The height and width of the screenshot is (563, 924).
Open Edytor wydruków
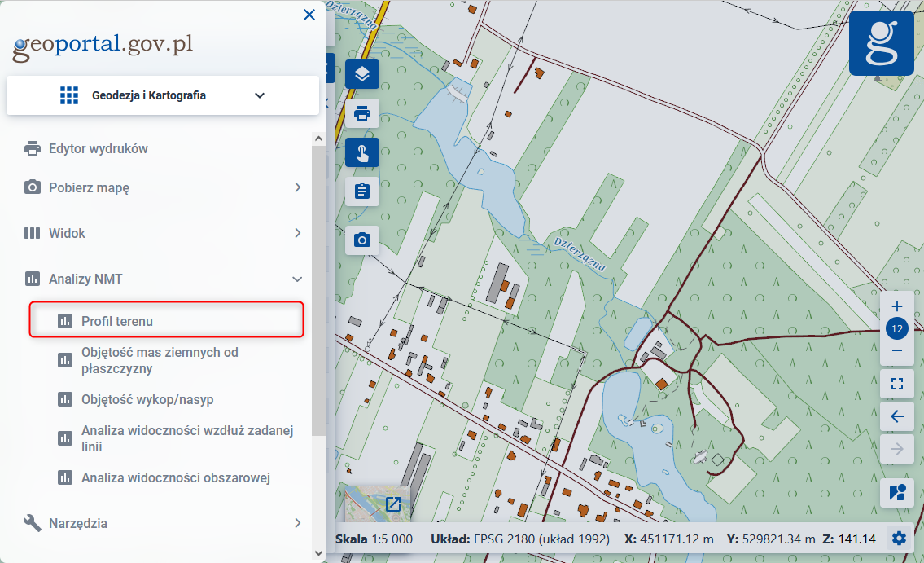(98, 148)
